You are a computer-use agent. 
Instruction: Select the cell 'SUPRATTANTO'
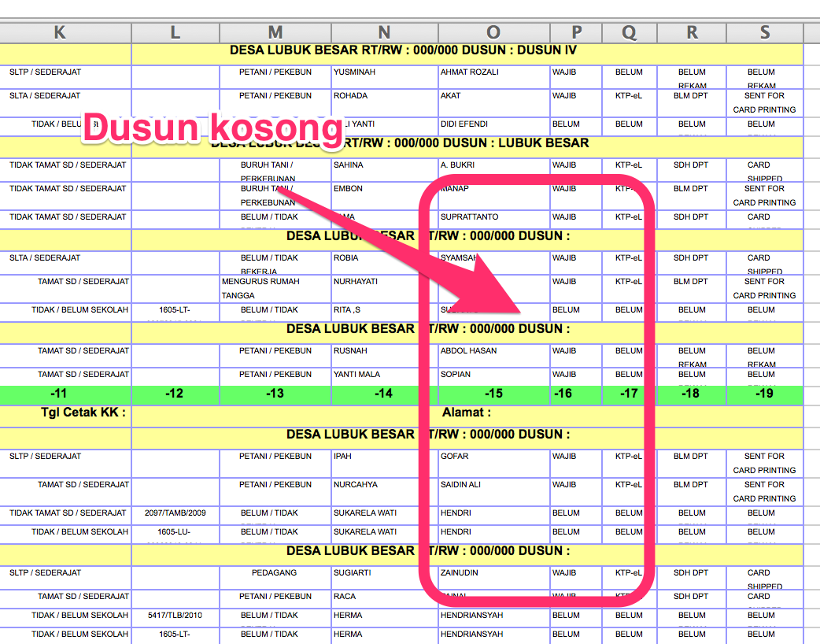(x=493, y=219)
